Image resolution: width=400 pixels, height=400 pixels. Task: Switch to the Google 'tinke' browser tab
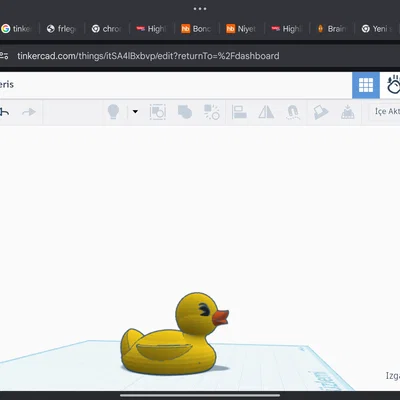coord(17,29)
